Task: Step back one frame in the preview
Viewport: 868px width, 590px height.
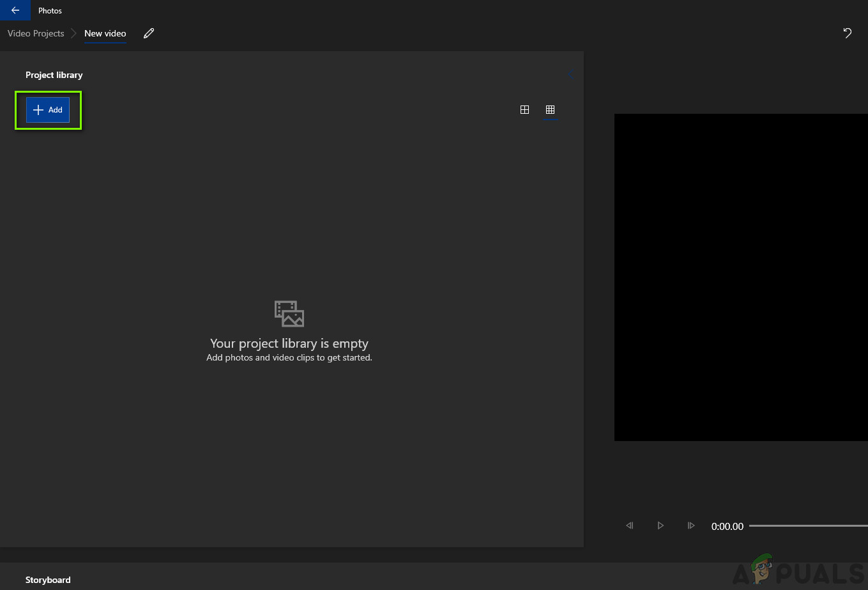Action: [x=630, y=525]
